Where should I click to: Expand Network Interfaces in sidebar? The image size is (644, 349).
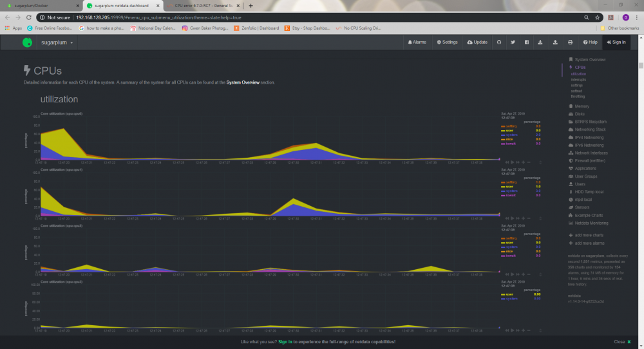click(591, 153)
